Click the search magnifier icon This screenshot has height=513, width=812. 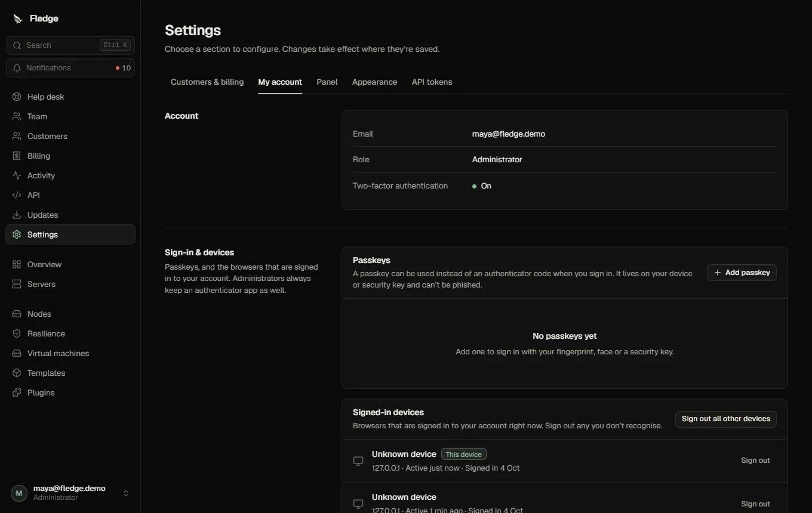point(17,45)
